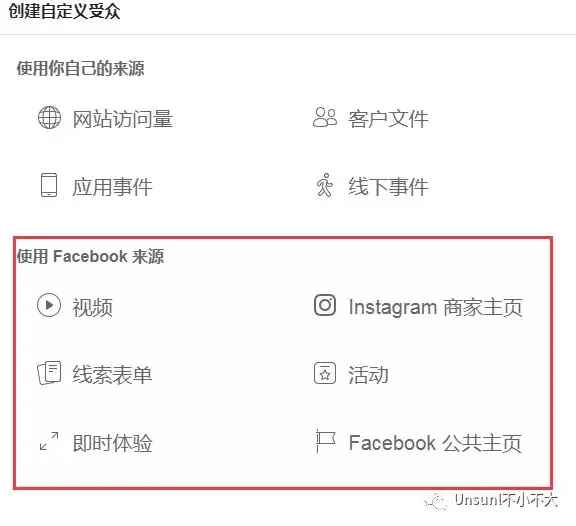Click the lead form document icon

tap(49, 373)
